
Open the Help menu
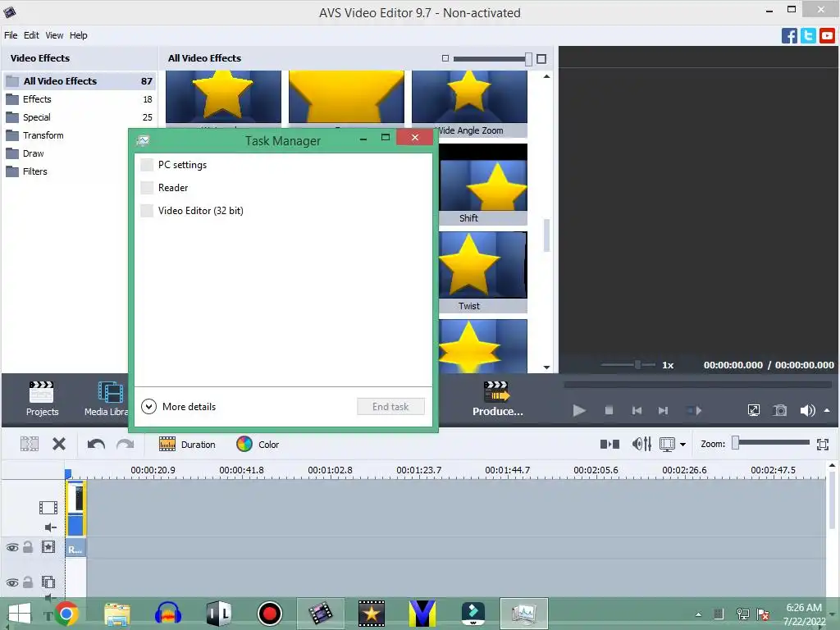pyautogui.click(x=78, y=35)
